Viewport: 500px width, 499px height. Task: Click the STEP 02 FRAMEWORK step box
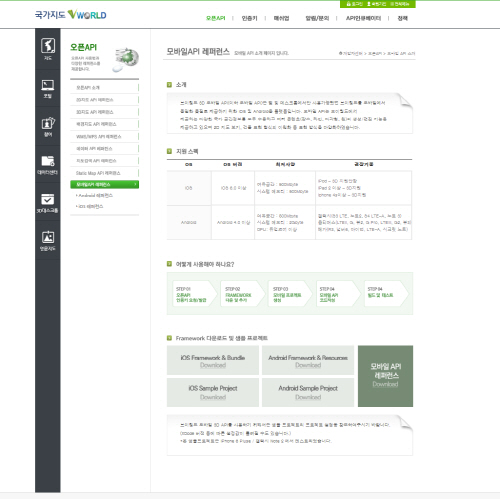243,294
